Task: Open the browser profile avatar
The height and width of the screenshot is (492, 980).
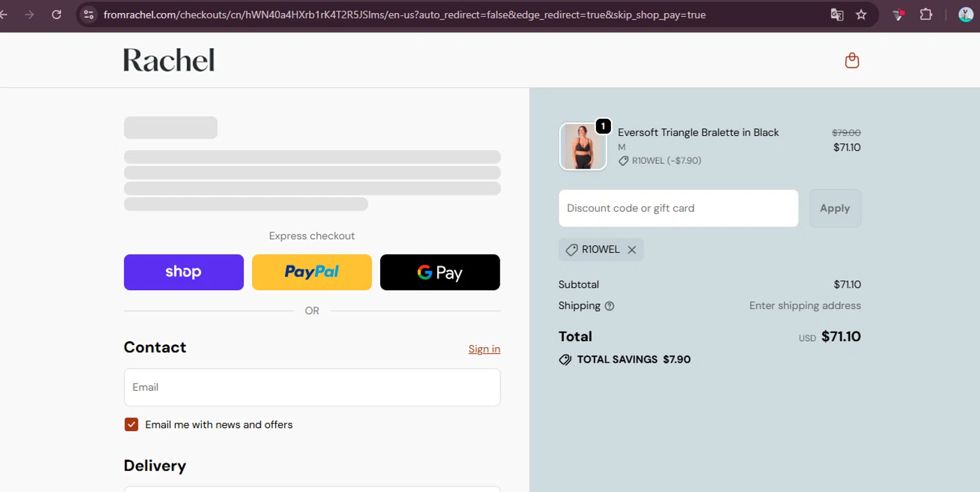Action: (966, 14)
